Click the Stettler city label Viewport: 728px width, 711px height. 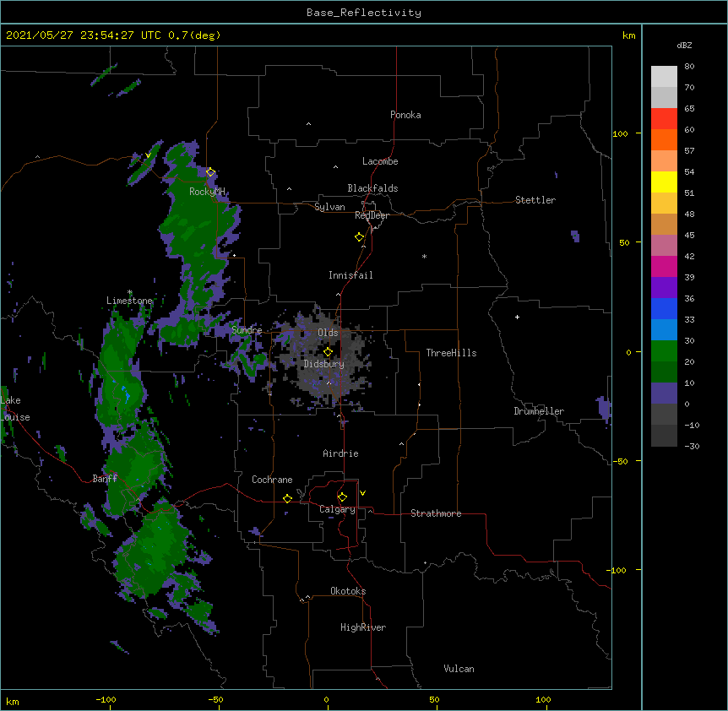[x=535, y=200]
